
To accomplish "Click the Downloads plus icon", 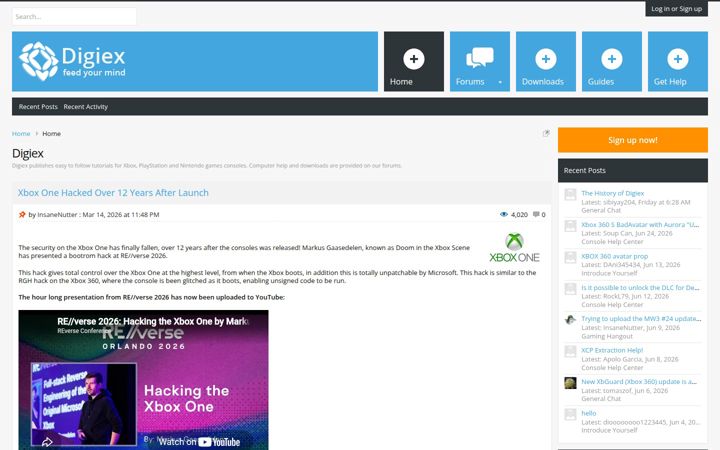I will tap(546, 59).
